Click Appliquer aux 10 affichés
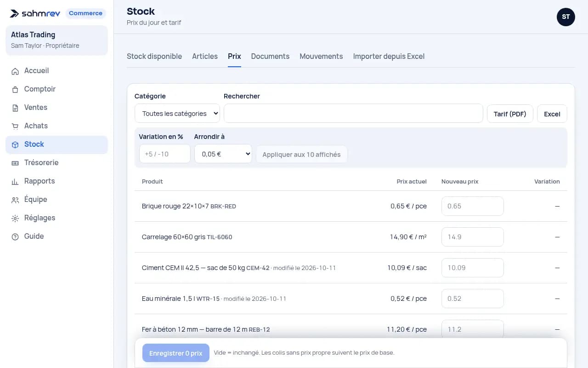This screenshot has height=368, width=588. point(301,154)
